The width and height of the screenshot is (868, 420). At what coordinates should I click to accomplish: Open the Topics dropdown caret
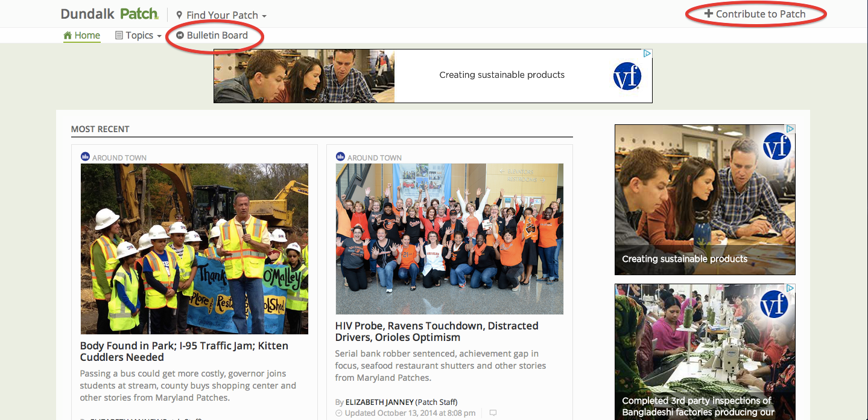[159, 36]
